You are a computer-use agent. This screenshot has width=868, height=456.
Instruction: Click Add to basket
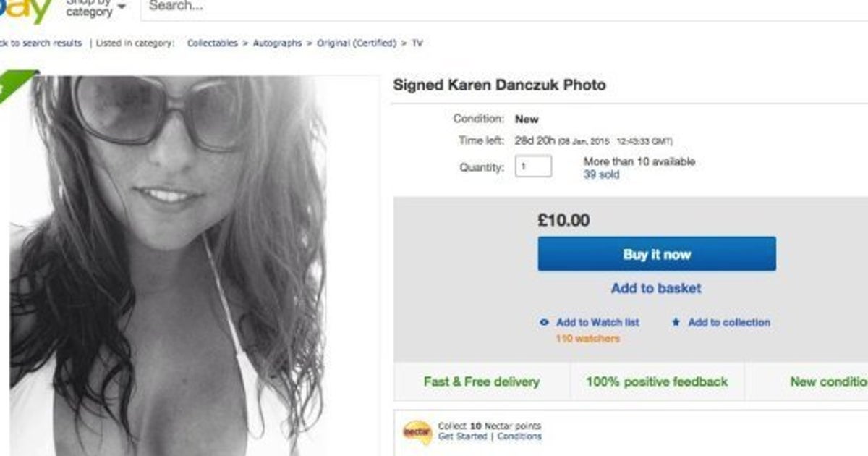coord(656,288)
